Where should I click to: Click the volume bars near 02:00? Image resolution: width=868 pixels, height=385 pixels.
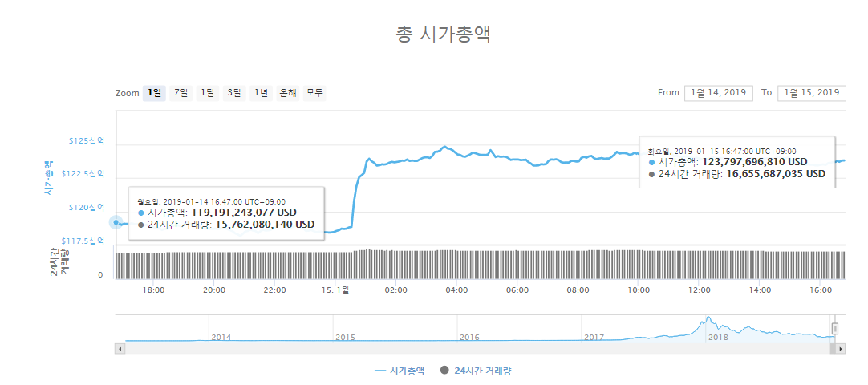coord(395,265)
